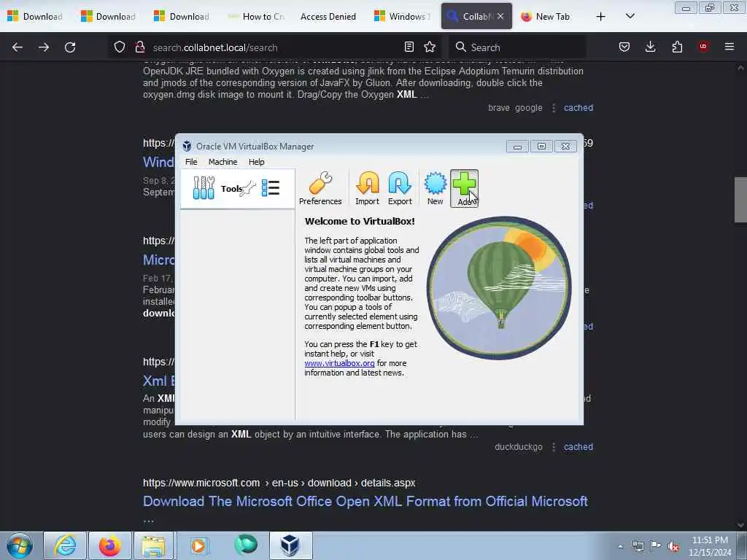Switch to the How to Cr tab

[x=256, y=16]
